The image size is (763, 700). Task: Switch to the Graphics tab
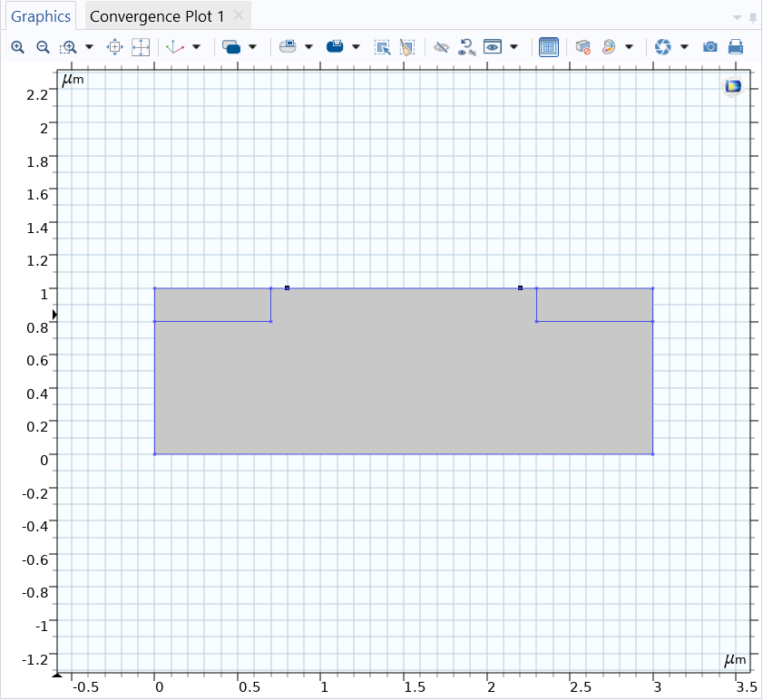coord(41,16)
